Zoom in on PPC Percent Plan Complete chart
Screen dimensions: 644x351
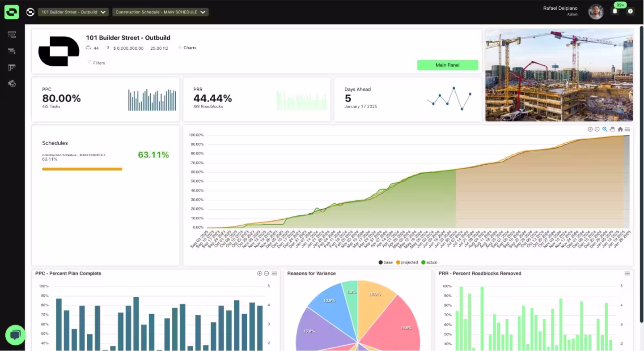click(x=259, y=273)
